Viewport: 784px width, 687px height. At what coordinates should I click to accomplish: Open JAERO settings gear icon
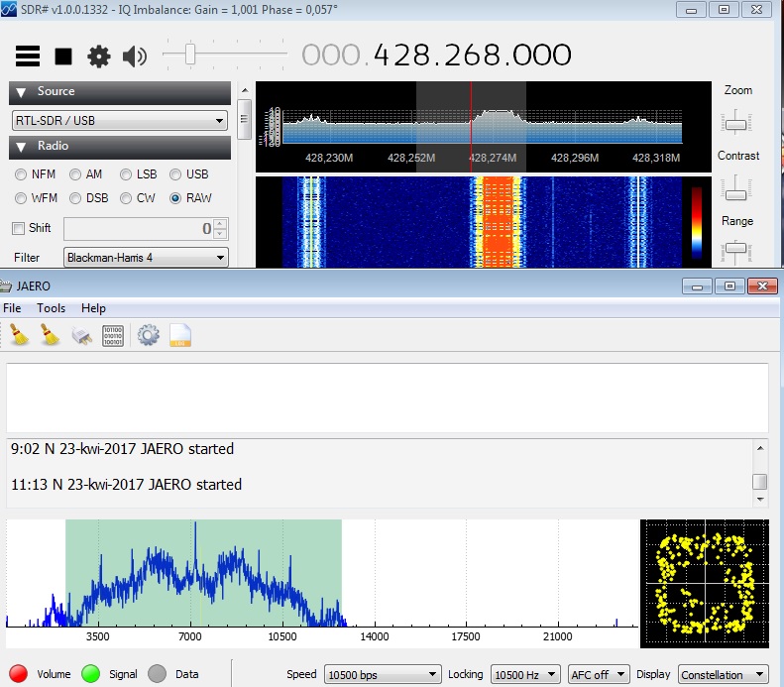point(149,335)
